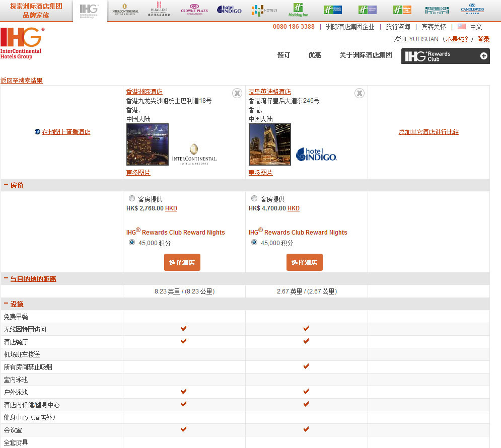Open the IHG brand tab in top bar

tap(90, 11)
